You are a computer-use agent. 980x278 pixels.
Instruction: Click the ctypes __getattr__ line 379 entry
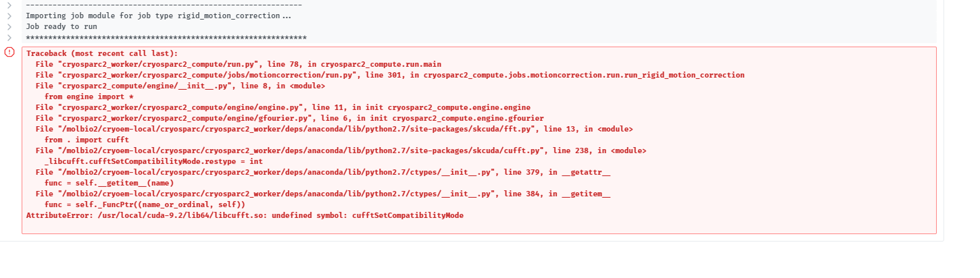click(x=323, y=172)
